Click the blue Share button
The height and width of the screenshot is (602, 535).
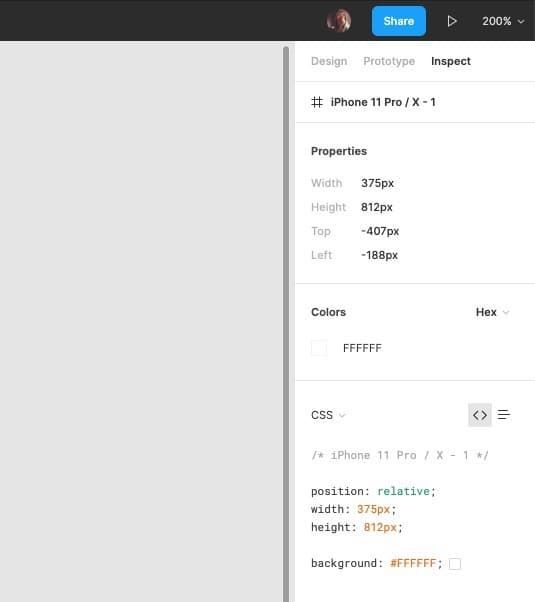point(399,21)
